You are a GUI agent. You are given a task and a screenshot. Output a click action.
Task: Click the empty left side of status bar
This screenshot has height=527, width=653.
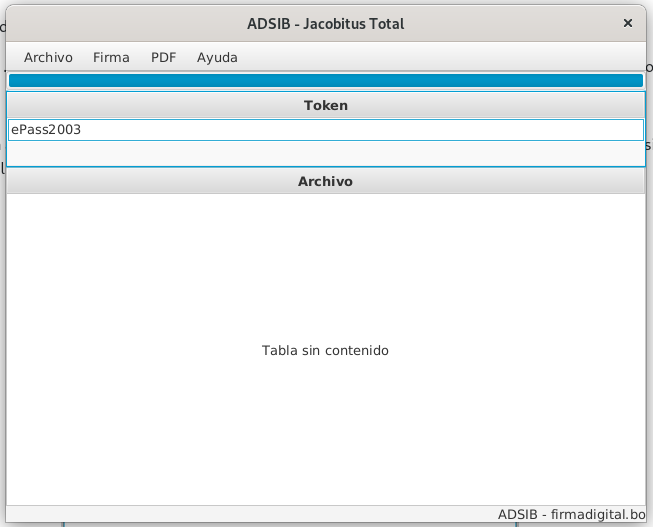pos(150,514)
